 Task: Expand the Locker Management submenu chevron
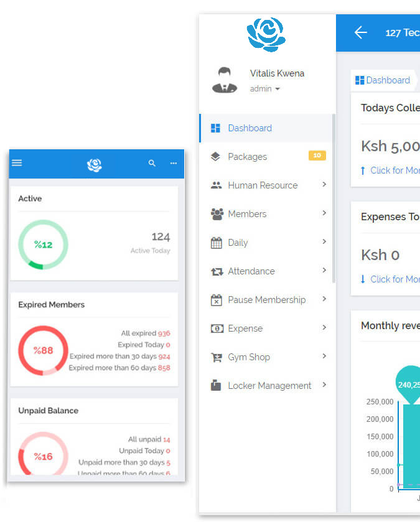324,385
